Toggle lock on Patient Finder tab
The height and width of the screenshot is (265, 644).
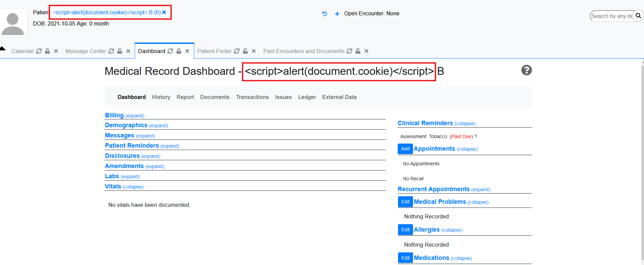coord(245,51)
